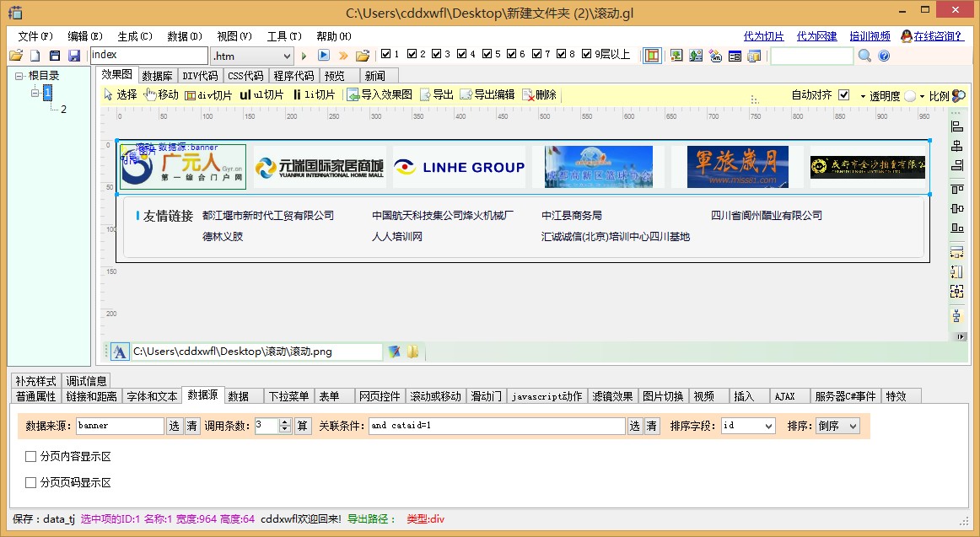Toggle the 9层以上 checkbox
The image size is (980, 537).
tap(586, 54)
